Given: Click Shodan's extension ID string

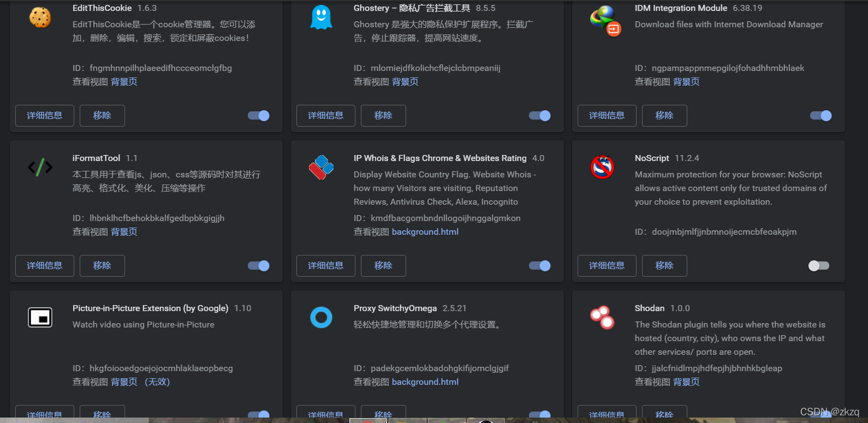Looking at the screenshot, I should tap(717, 368).
